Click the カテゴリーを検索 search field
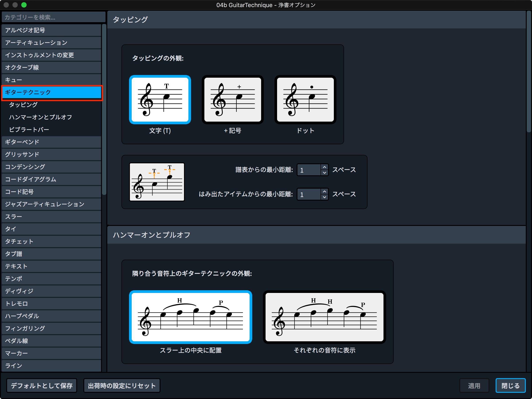 (53, 17)
